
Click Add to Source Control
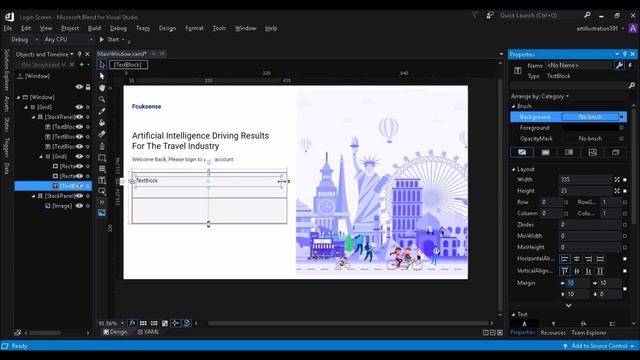[599, 346]
